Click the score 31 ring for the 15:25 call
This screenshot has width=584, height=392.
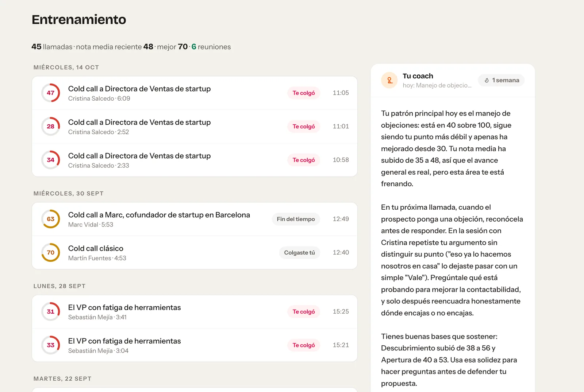pos(51,311)
